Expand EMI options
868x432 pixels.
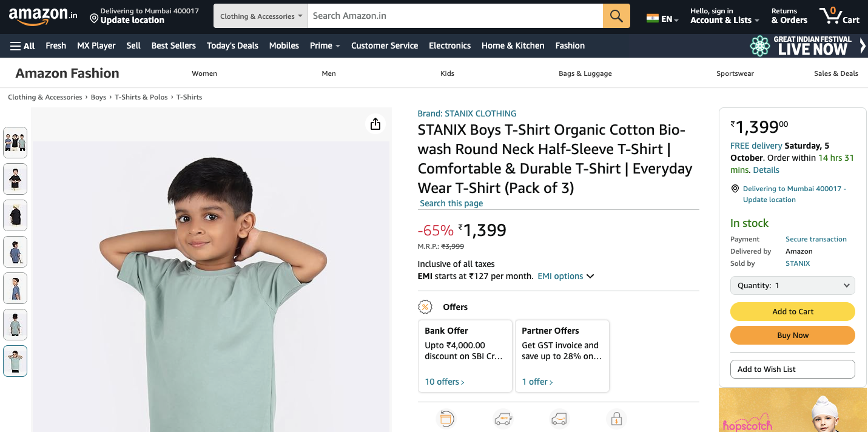pos(565,276)
